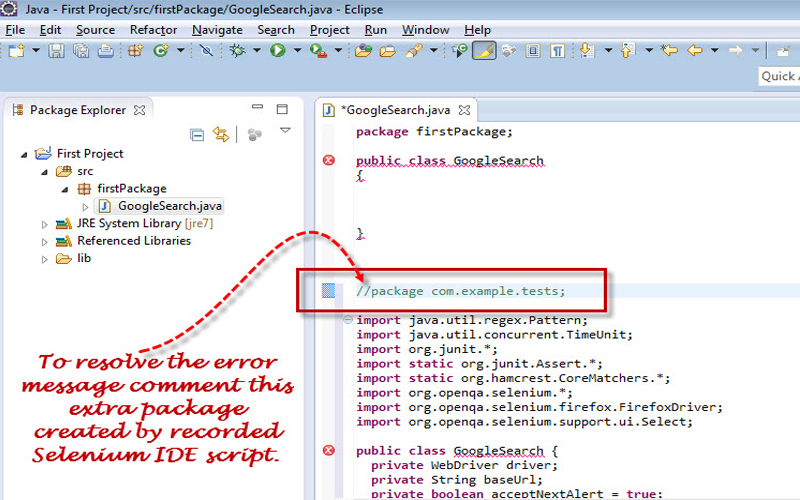Toggle Block Selection Mode
Image resolution: width=800 pixels, height=500 pixels.
coord(533,51)
